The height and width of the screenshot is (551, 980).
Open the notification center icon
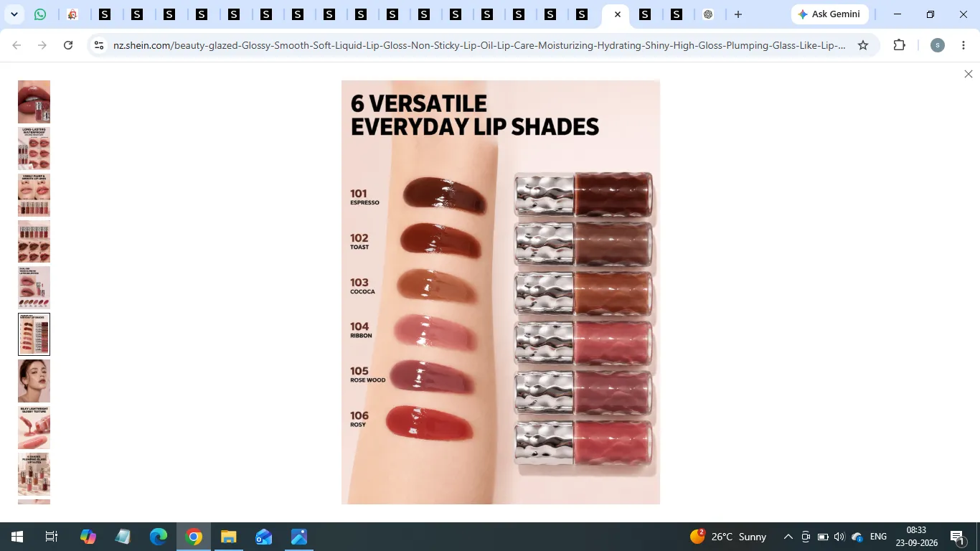point(957,537)
